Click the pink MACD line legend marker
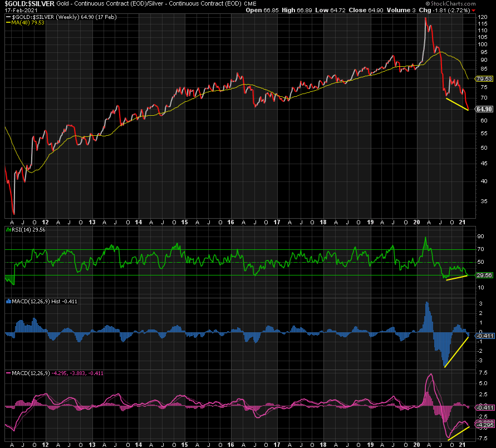496x448 pixels. pos(8,373)
